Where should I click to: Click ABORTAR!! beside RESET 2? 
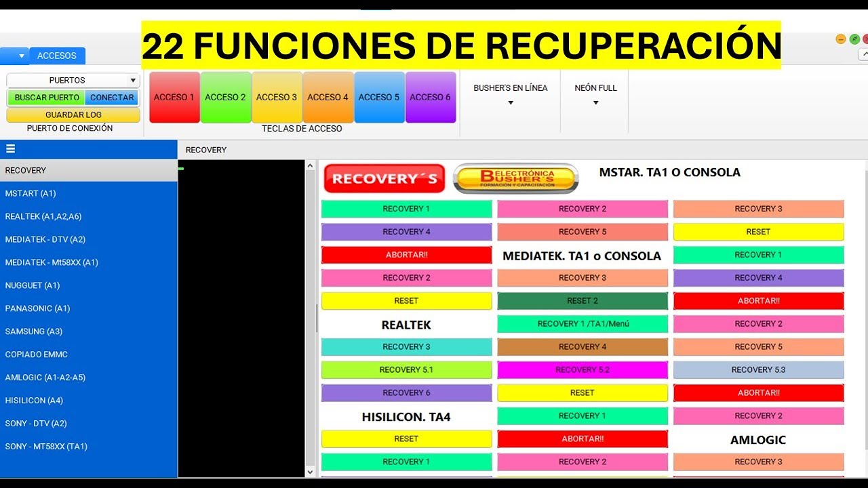(x=759, y=301)
